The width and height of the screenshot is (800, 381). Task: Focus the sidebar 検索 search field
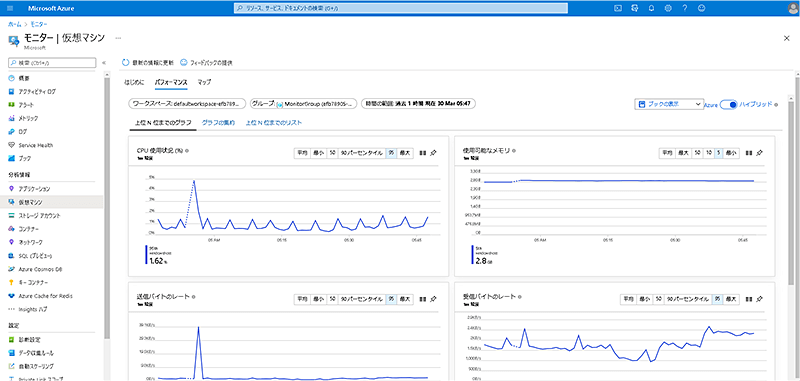coord(52,63)
